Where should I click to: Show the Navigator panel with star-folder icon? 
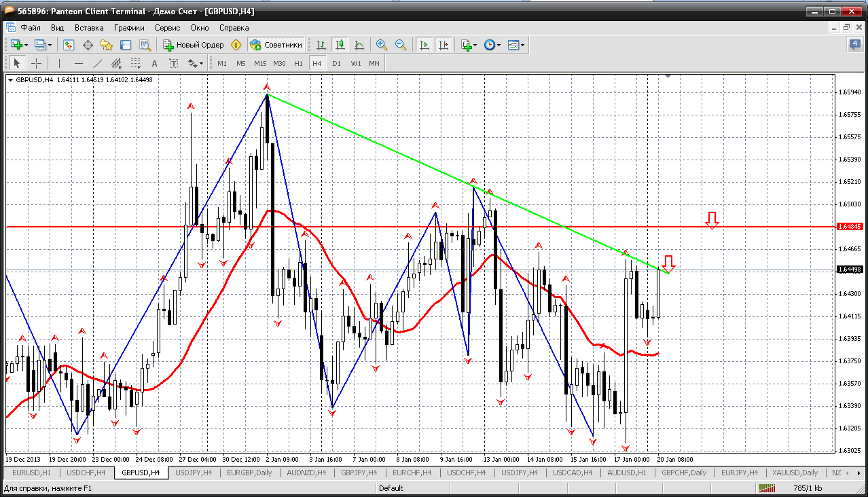pos(107,45)
